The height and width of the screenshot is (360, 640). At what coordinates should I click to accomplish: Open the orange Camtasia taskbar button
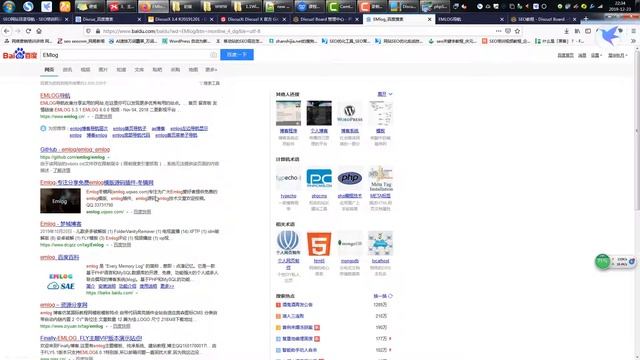(x=372, y=7)
